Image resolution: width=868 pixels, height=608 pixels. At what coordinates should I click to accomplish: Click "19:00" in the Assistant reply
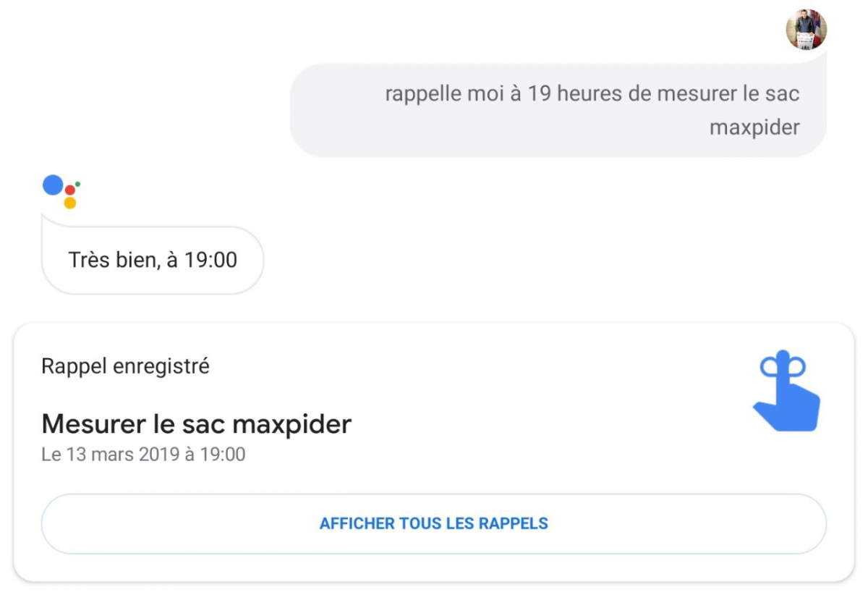[x=210, y=260]
